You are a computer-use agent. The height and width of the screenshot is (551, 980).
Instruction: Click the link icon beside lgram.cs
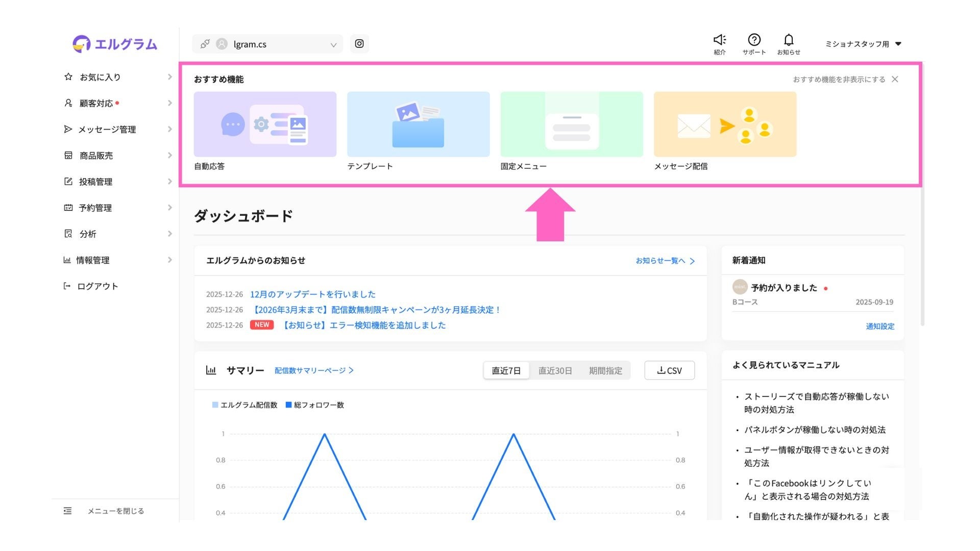(x=205, y=44)
